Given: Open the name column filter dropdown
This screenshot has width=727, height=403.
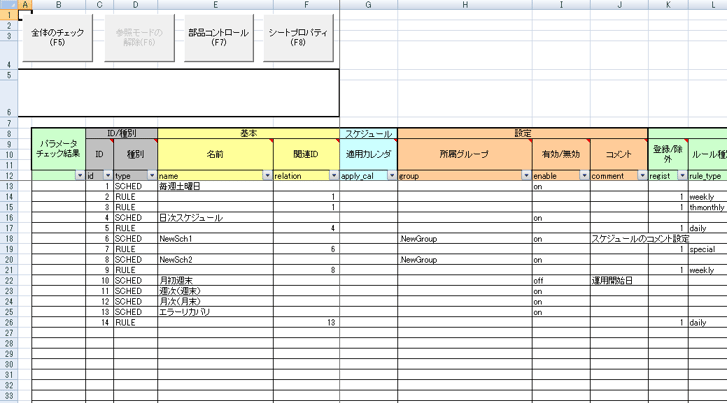Looking at the screenshot, I should 266,175.
